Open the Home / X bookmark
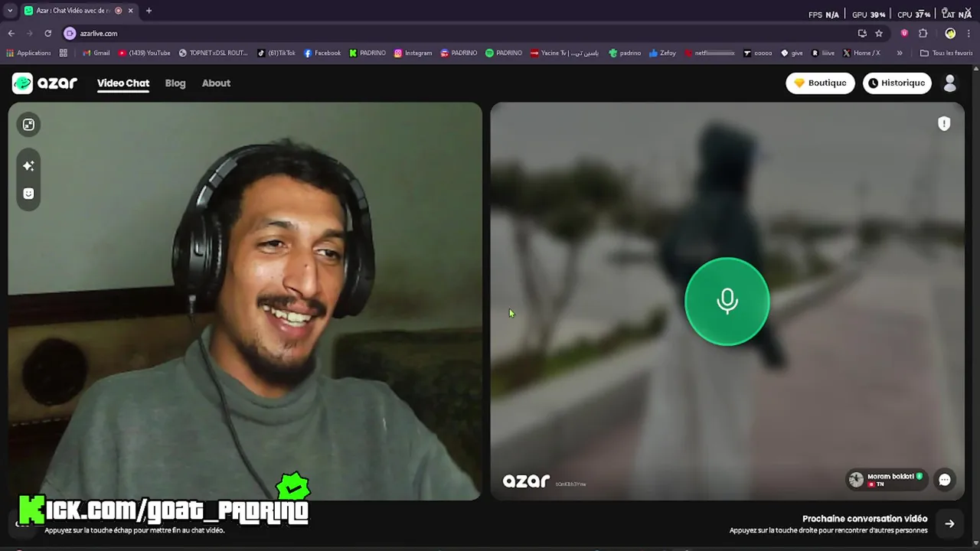The height and width of the screenshot is (551, 980). point(861,53)
